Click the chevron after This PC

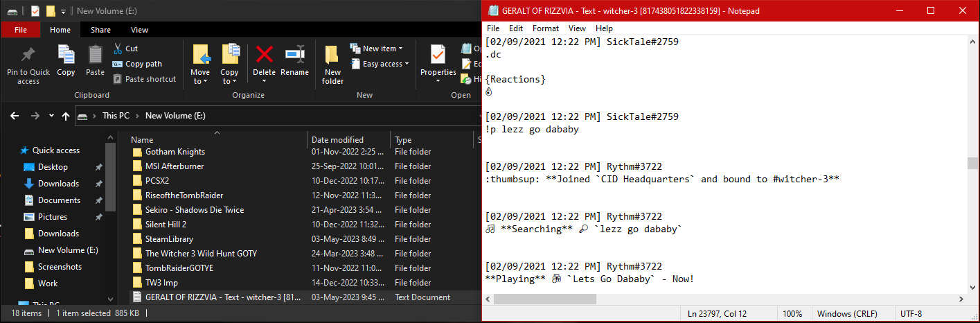pos(138,116)
